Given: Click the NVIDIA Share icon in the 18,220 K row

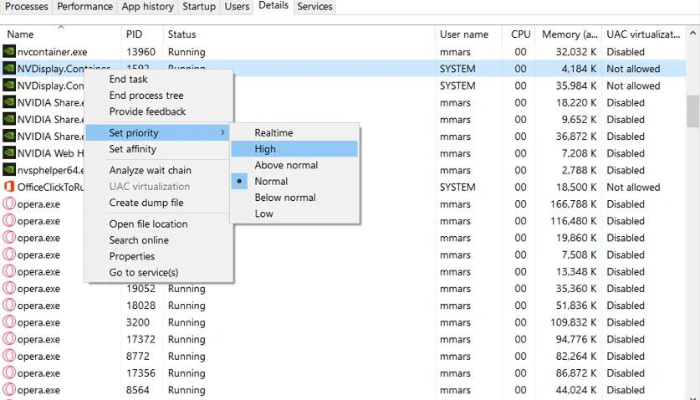Looking at the screenshot, I should [x=9, y=102].
